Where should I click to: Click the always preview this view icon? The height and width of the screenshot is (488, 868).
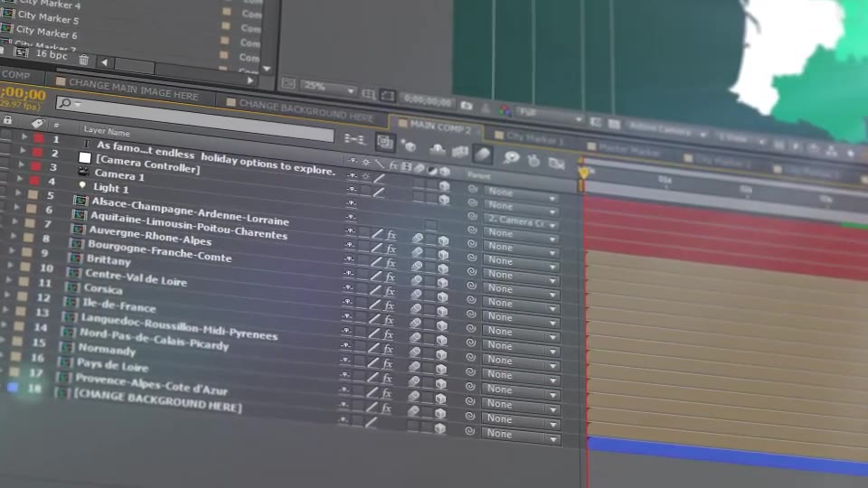pos(288,83)
